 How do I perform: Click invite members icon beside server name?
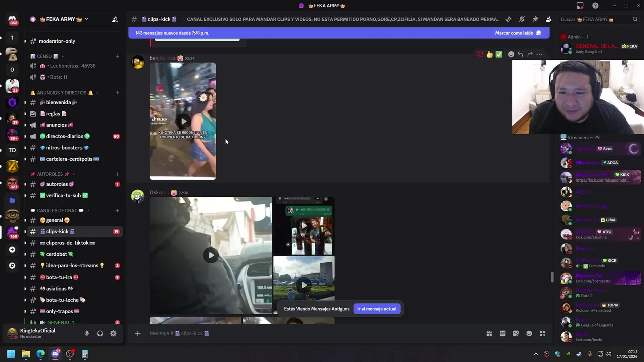(x=115, y=19)
